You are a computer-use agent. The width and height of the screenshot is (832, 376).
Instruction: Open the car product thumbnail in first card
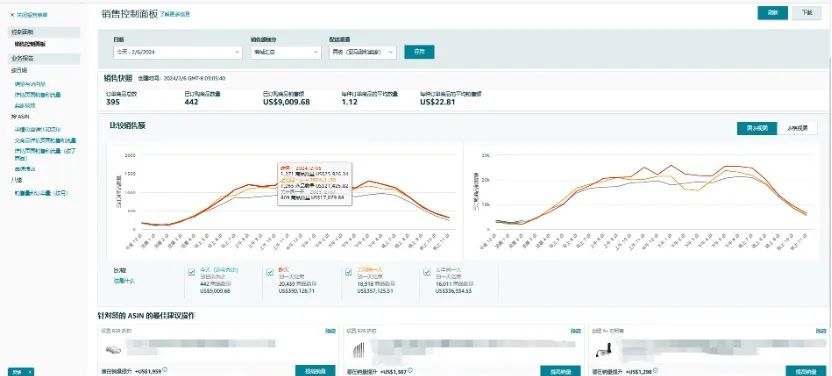113,349
